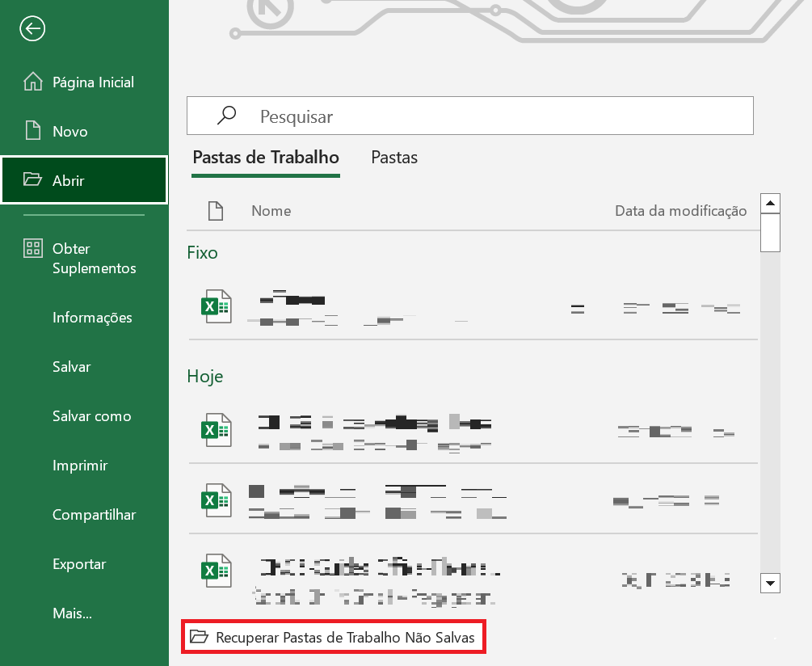Viewport: 812px width, 666px height.
Task: Click the scroll up arrow of file list
Action: click(771, 203)
